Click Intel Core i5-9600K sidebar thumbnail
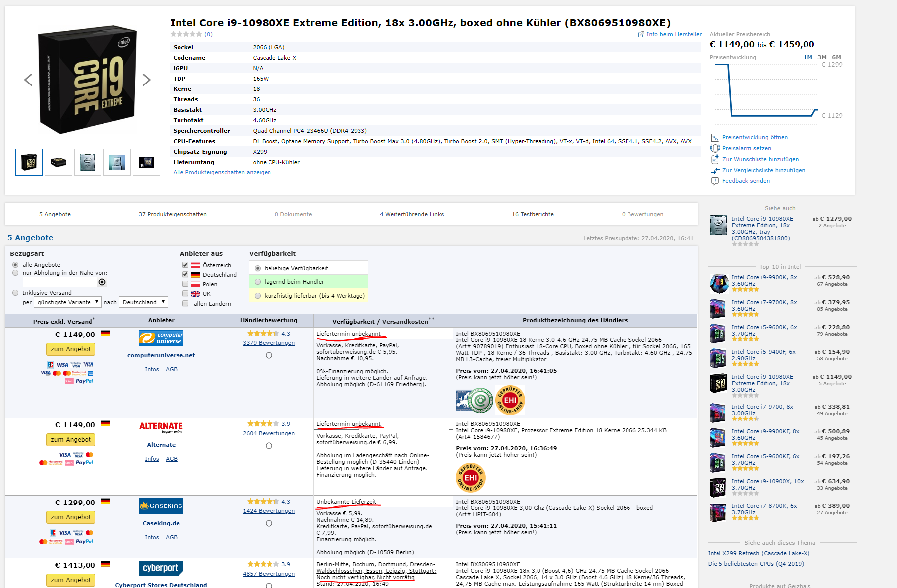This screenshot has width=897, height=588. pos(718,334)
